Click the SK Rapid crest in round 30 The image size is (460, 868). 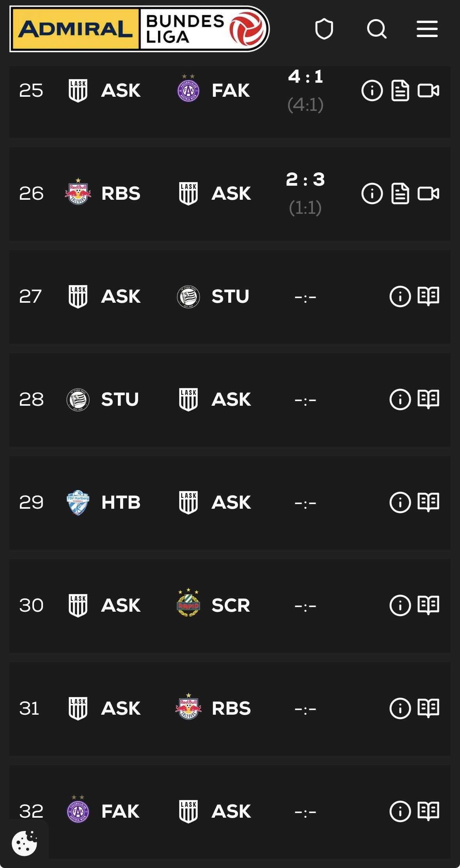point(188,603)
